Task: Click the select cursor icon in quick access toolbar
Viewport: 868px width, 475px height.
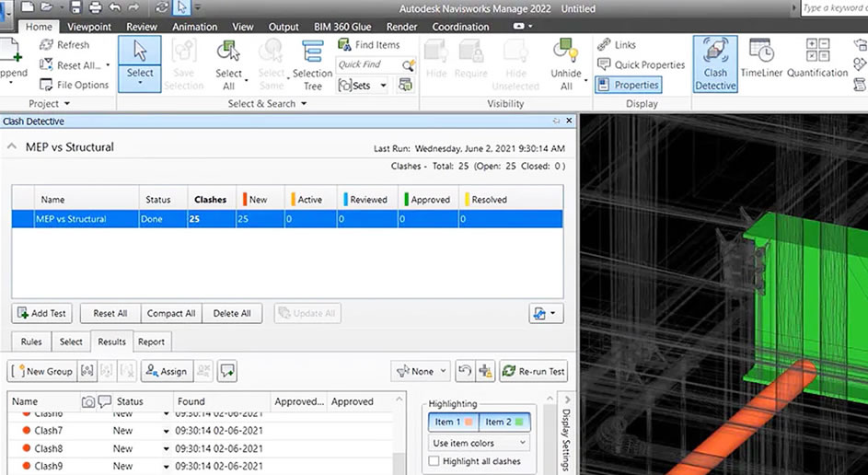Action: click(181, 7)
